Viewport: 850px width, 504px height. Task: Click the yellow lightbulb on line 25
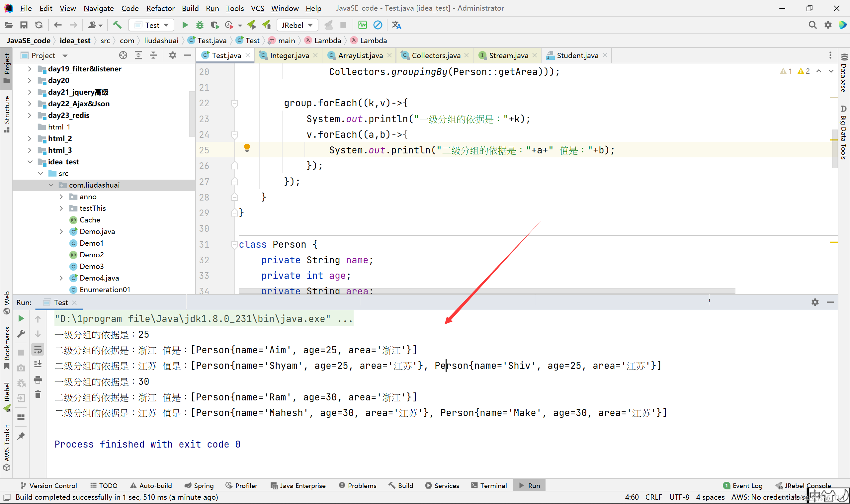click(x=247, y=148)
